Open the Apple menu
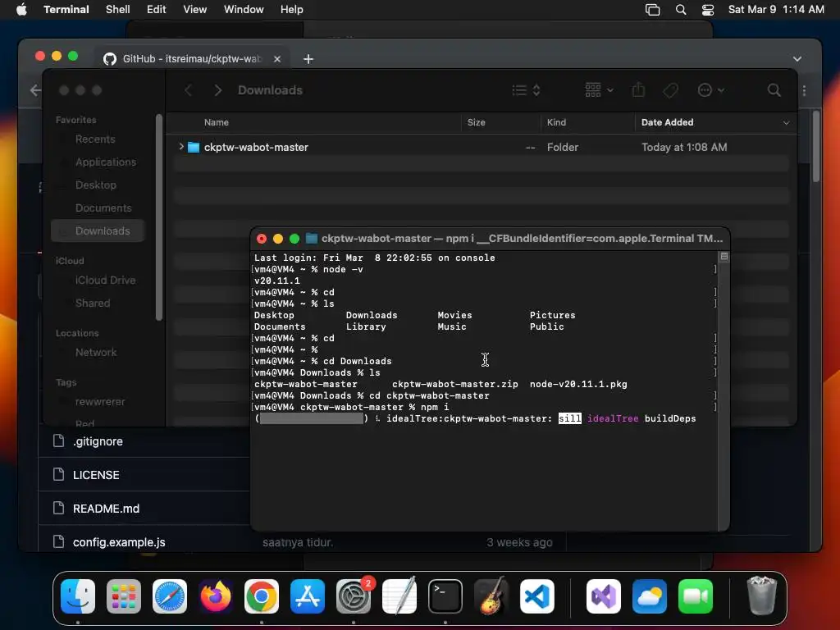Screen dimensions: 840x630 [x=21, y=10]
